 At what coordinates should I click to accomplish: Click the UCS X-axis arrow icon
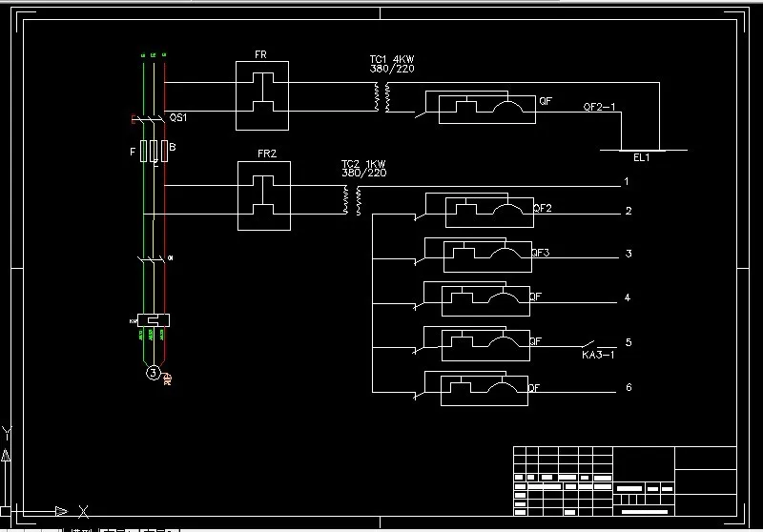tap(61, 511)
